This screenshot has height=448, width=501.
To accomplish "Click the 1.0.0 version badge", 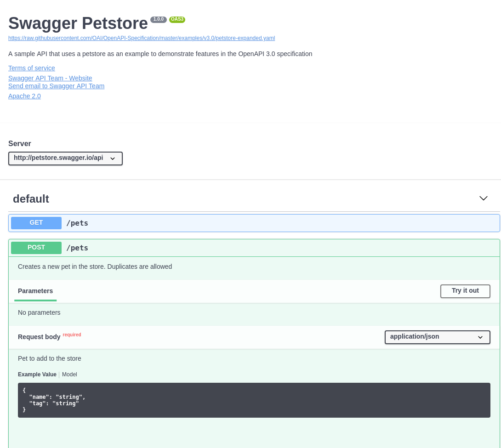I will 159,19.
